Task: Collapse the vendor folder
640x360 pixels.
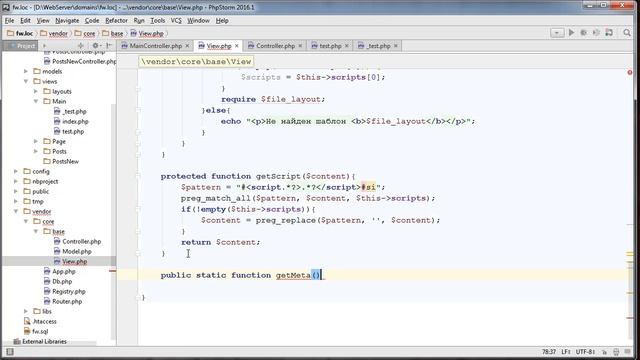Action: tap(16, 211)
